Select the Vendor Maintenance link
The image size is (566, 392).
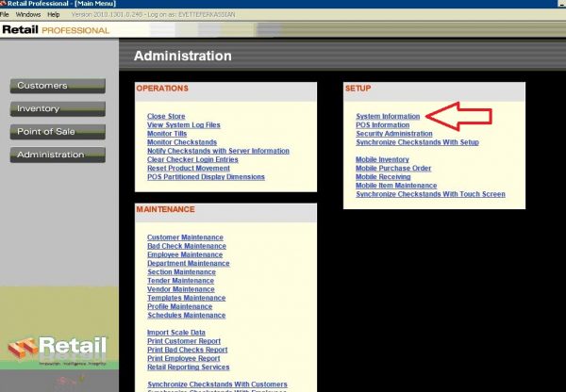pyautogui.click(x=183, y=289)
